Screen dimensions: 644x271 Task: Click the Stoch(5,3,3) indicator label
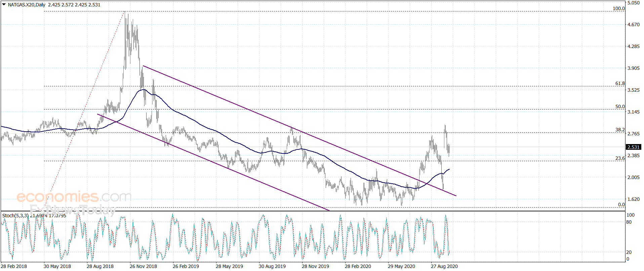click(x=15, y=216)
